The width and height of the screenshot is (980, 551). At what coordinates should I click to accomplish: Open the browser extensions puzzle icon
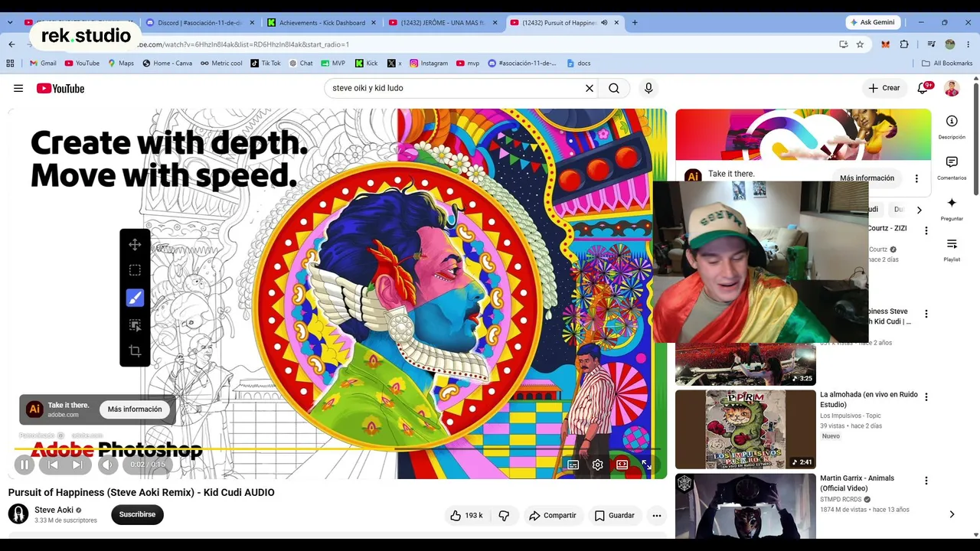point(904,44)
